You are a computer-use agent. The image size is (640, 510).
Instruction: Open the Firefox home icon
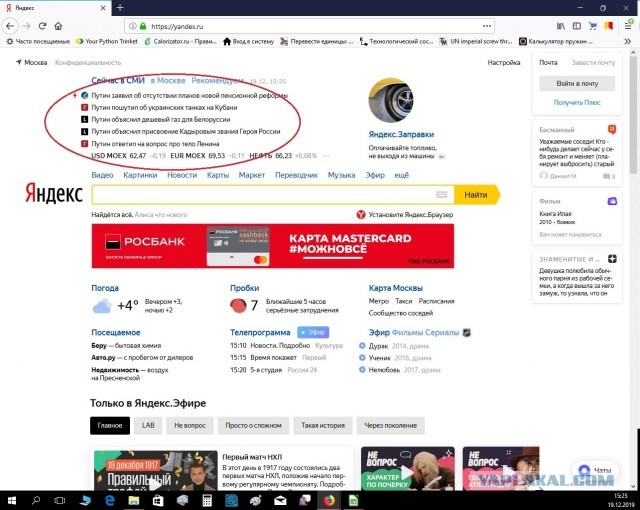(58, 26)
